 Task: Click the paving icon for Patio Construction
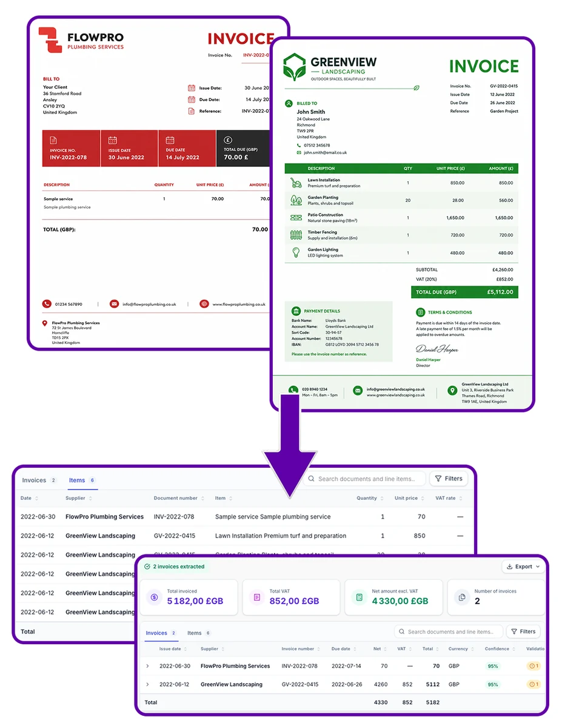click(x=296, y=217)
